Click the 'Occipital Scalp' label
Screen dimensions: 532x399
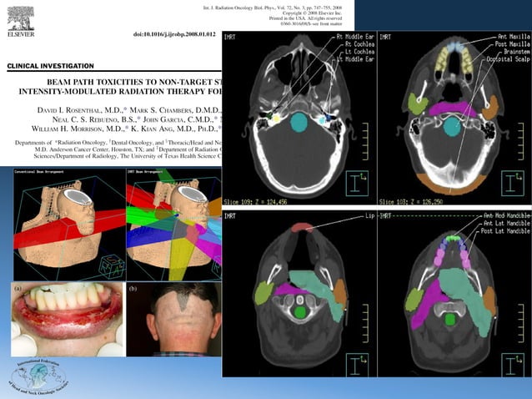[x=509, y=59]
